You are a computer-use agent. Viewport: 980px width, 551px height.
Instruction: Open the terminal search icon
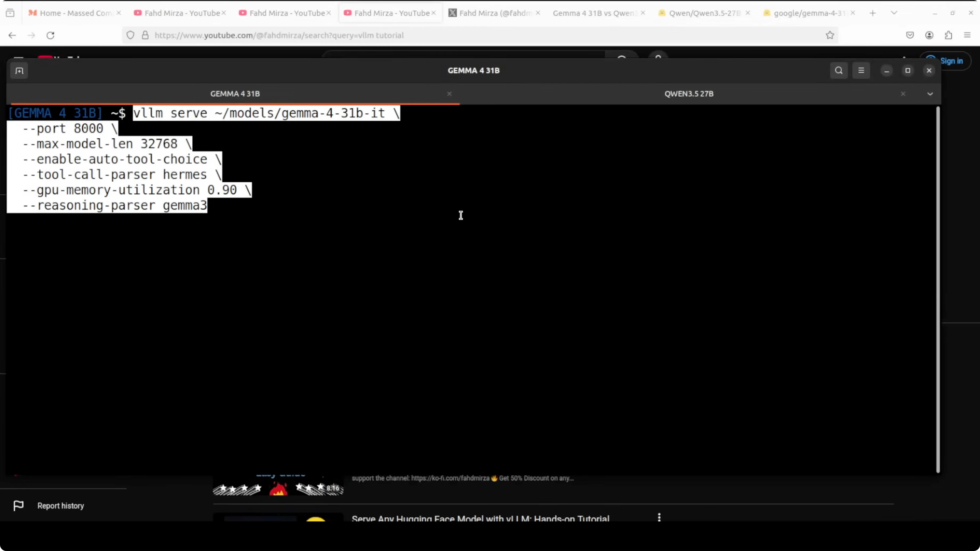(839, 71)
